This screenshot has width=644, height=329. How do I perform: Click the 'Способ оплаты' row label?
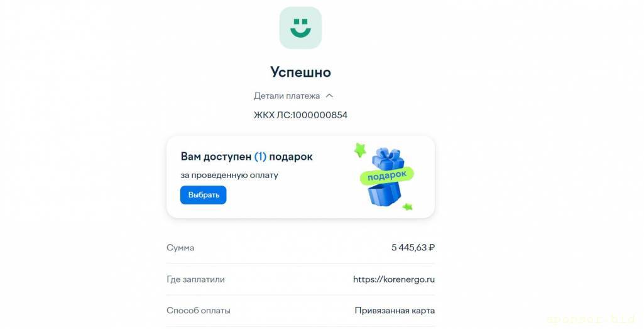(x=199, y=311)
